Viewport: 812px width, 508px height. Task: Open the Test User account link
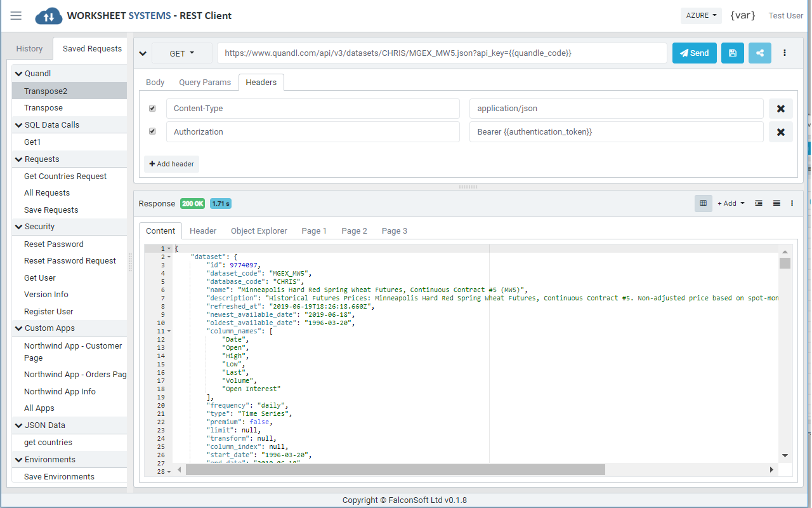point(786,15)
